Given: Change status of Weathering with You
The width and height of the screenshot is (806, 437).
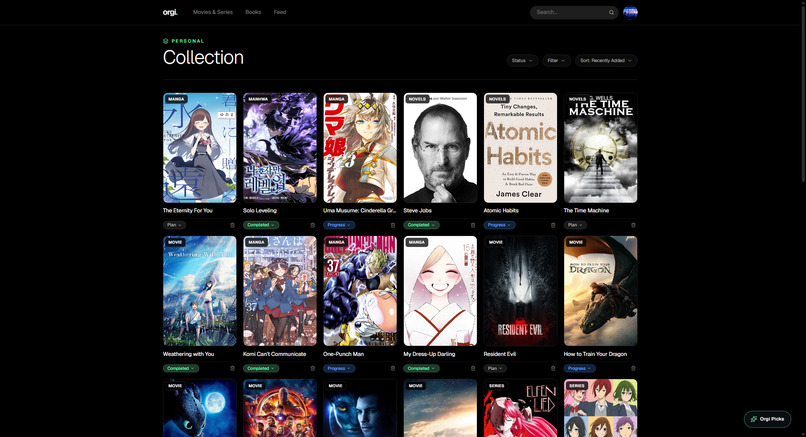Looking at the screenshot, I should tap(181, 369).
